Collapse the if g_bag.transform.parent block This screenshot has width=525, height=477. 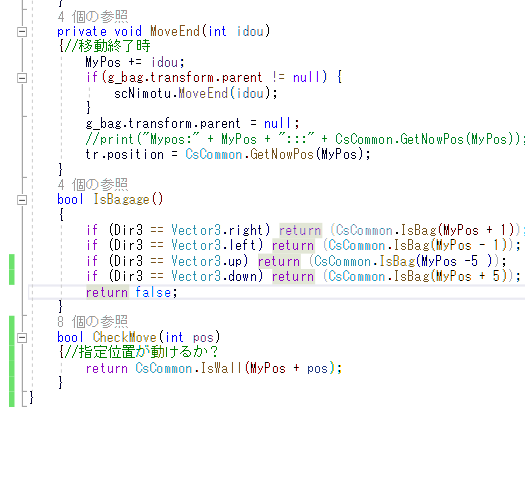(x=22, y=78)
